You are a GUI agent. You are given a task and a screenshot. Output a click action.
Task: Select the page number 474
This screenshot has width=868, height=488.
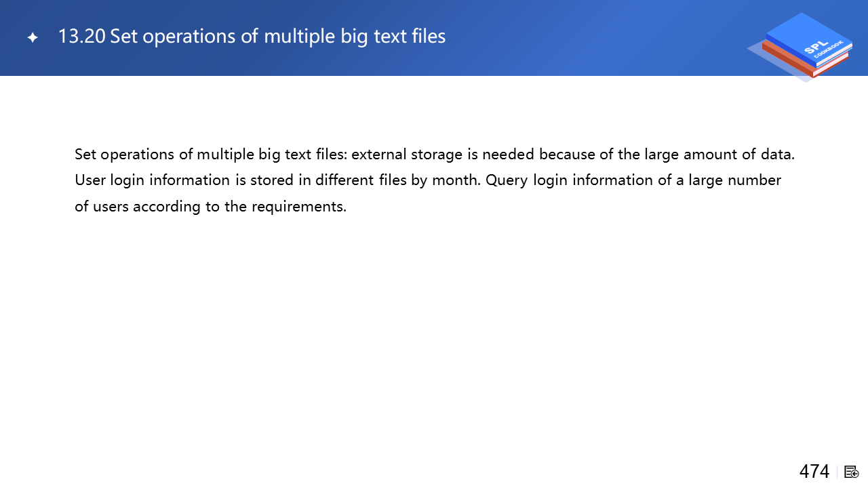click(814, 471)
